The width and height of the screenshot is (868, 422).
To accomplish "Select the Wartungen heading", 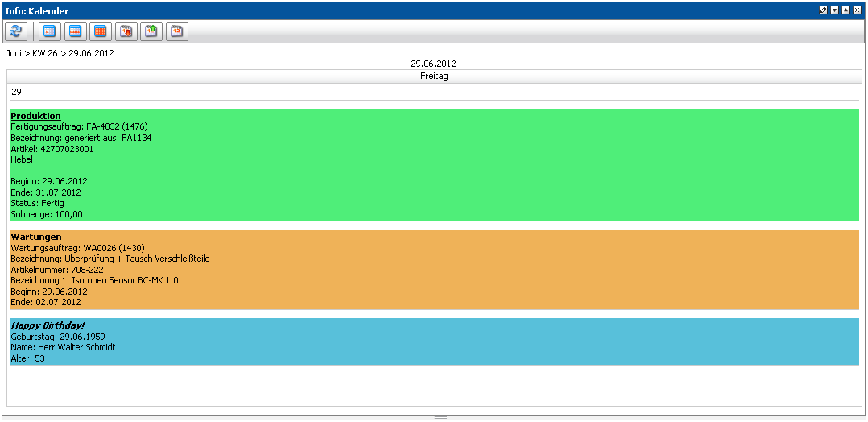I will (x=36, y=237).
